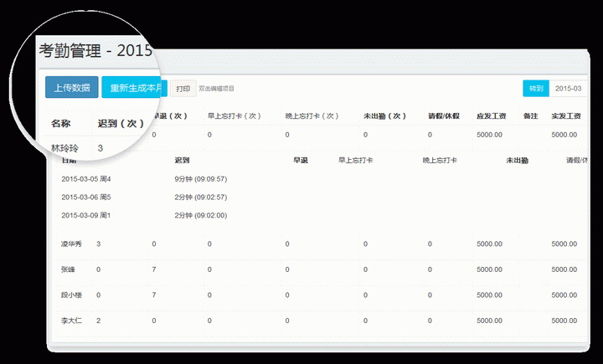603x364 pixels.
Task: Click the 上传数据 upload button
Action: coord(72,87)
